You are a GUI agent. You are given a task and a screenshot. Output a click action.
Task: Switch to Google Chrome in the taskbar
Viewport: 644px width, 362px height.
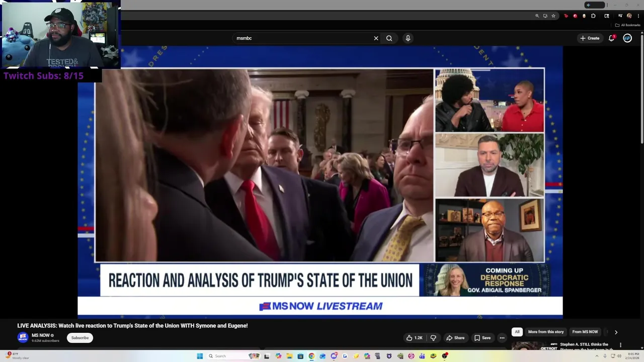[x=311, y=356]
